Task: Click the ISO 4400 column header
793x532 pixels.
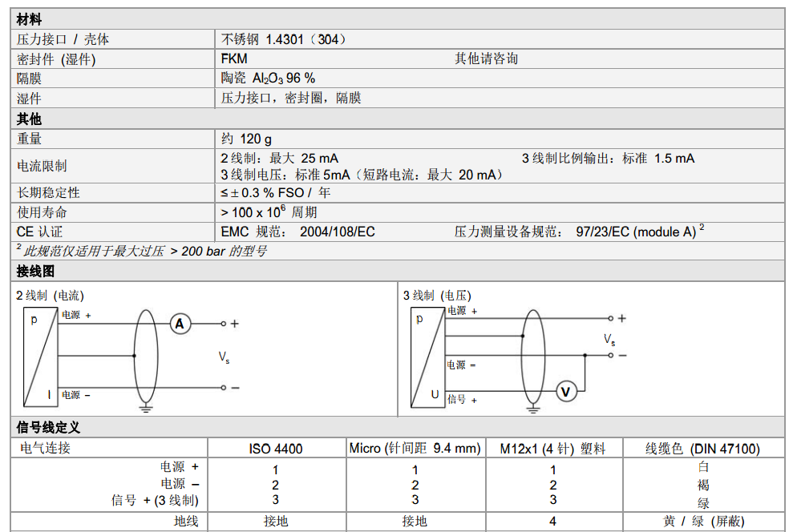Action: (x=276, y=449)
